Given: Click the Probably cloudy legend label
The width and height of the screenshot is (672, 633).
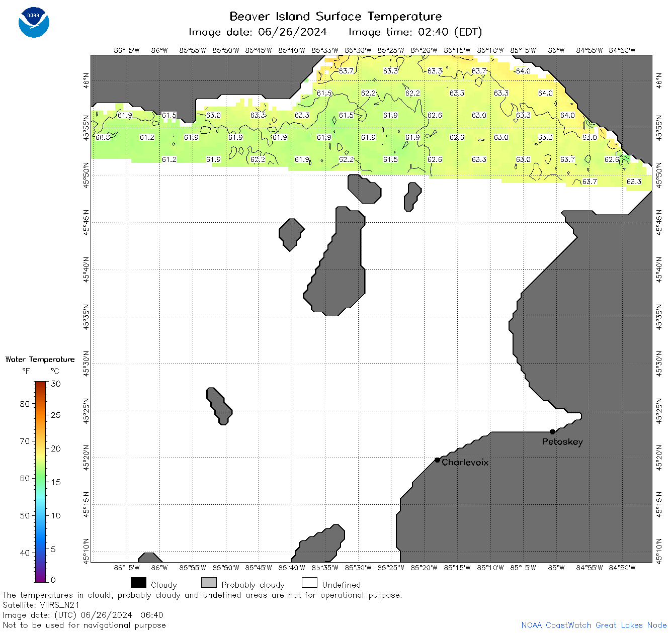Looking at the screenshot, I should pos(253,585).
